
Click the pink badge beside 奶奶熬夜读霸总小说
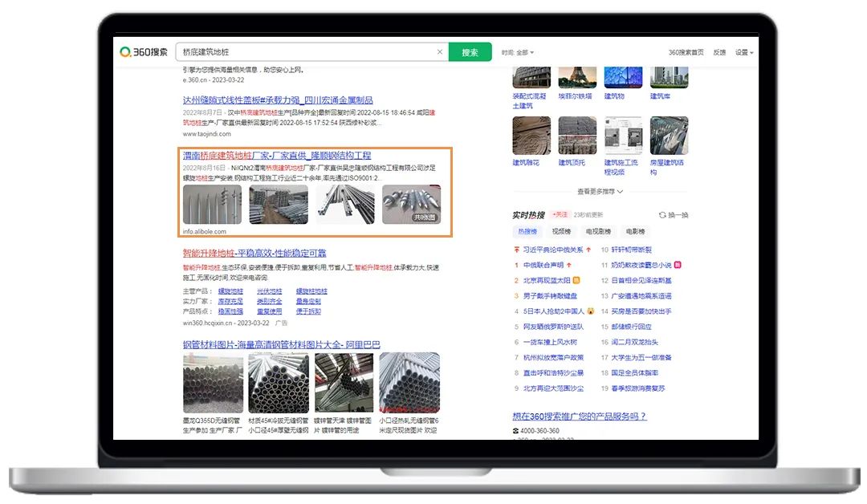[x=678, y=265]
